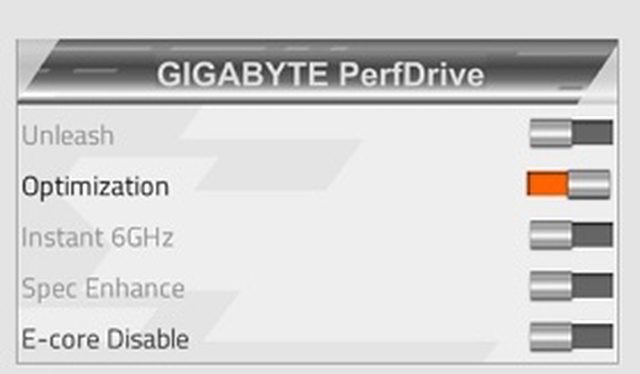The image size is (640, 374).
Task: Select the Optimization label
Action: [x=95, y=187]
